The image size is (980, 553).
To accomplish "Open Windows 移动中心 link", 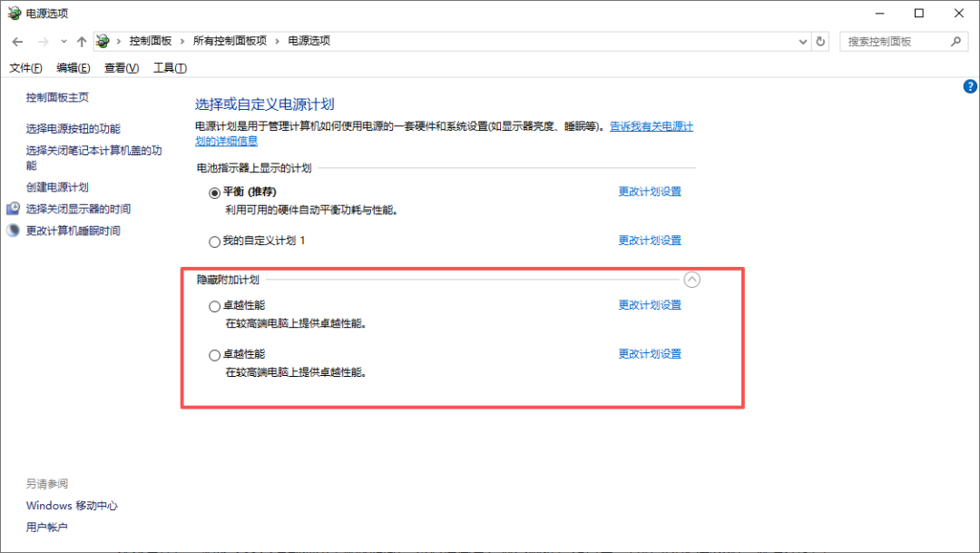I will point(72,506).
